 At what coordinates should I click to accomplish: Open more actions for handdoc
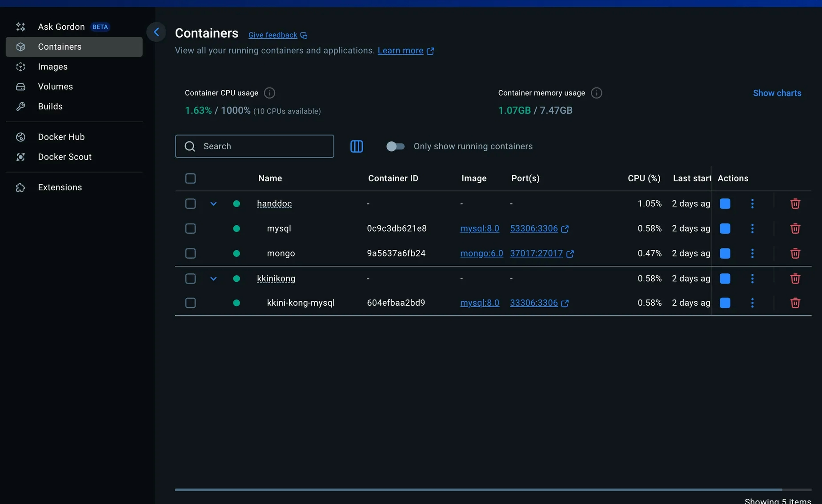click(x=752, y=204)
